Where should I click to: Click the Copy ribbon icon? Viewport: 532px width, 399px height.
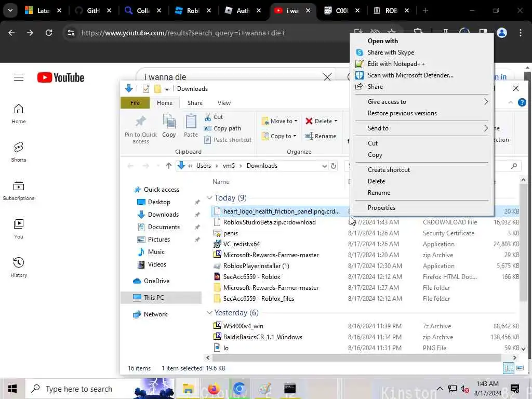(169, 126)
